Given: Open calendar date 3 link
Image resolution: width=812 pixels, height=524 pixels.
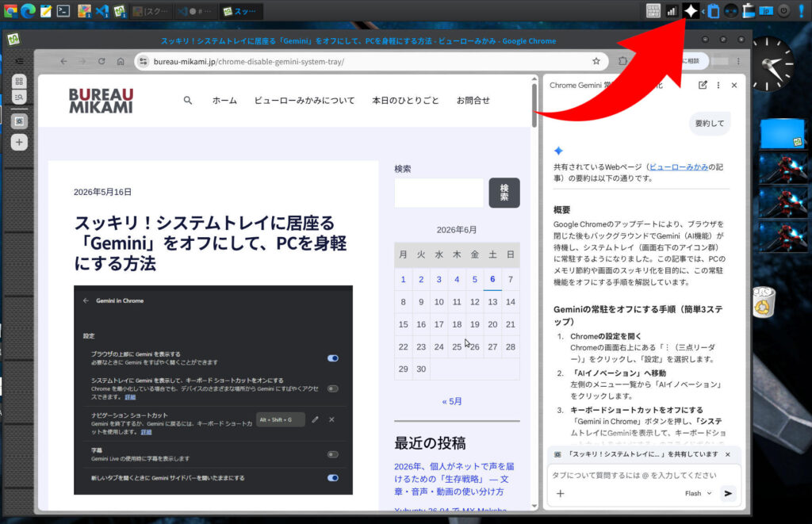Looking at the screenshot, I should click(439, 279).
